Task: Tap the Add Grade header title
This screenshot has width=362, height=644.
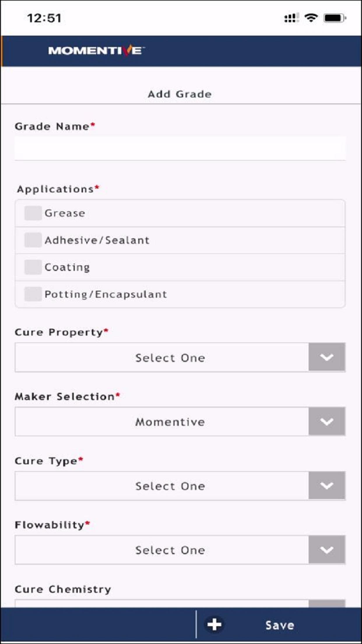Action: (180, 94)
